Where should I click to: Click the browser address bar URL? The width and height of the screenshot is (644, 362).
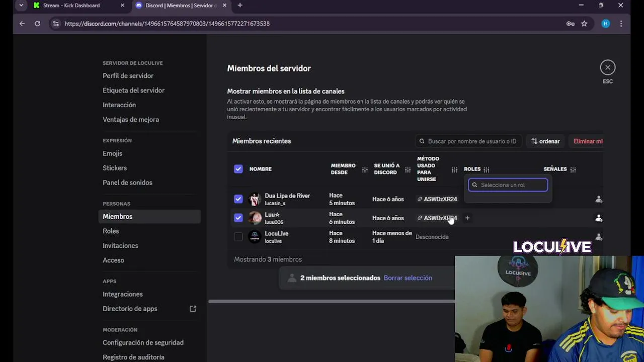[x=167, y=24]
